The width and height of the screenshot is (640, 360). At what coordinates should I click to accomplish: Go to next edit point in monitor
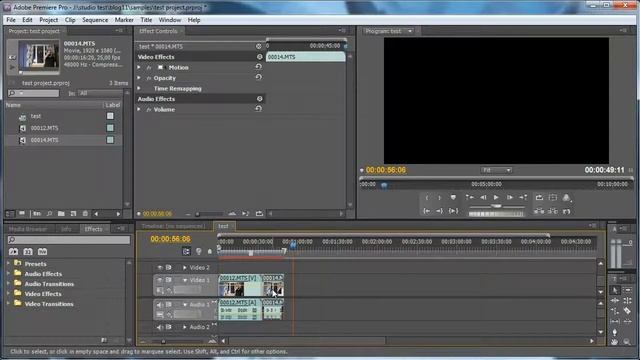tap(523, 198)
